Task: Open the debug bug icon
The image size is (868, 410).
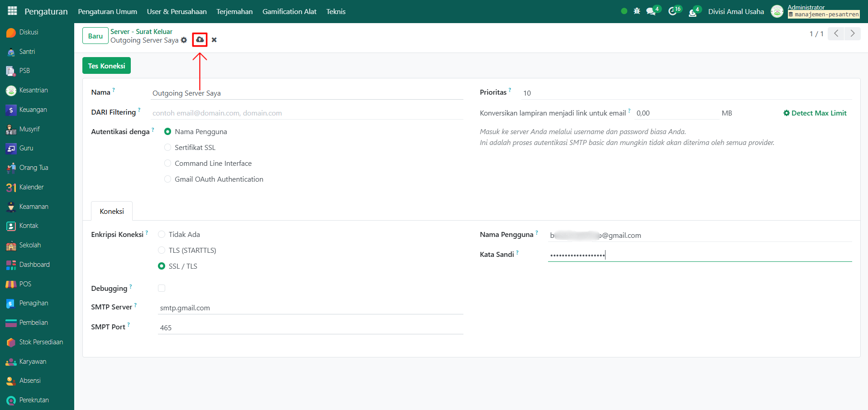Action: click(x=637, y=11)
